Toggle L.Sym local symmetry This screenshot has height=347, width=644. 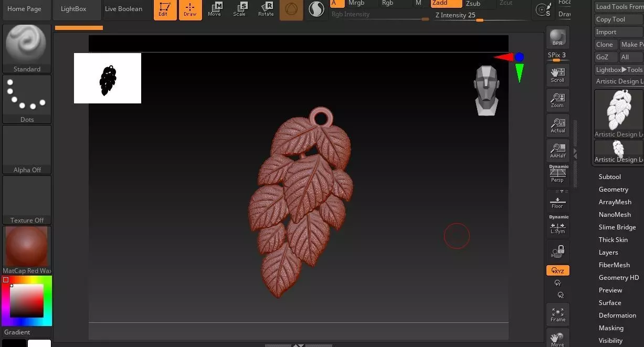tap(557, 226)
